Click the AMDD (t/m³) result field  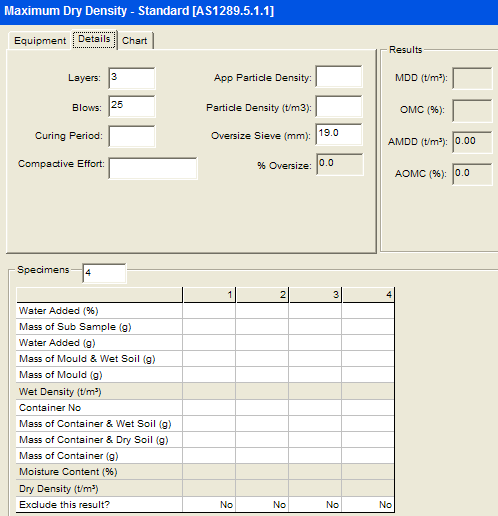pos(472,142)
